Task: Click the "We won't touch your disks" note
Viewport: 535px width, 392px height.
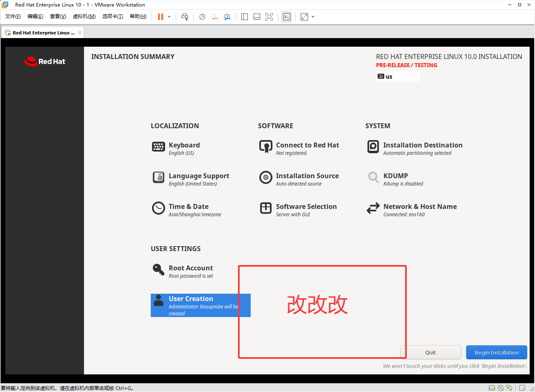Action: [455, 366]
